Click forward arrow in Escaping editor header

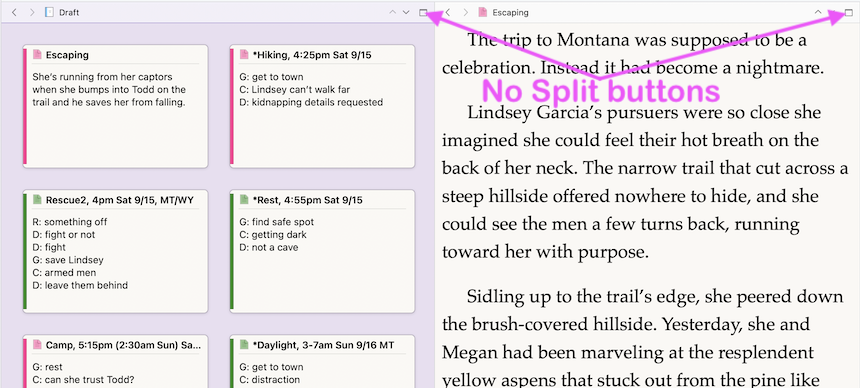(x=466, y=12)
